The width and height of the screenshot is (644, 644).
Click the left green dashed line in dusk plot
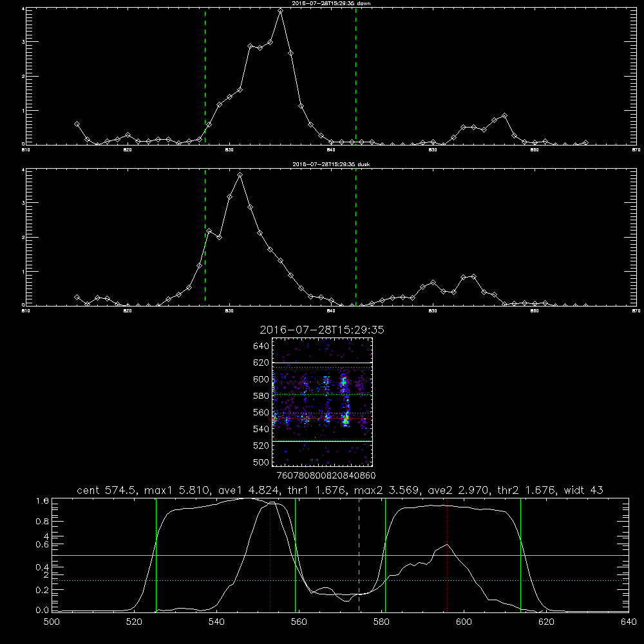click(205, 238)
